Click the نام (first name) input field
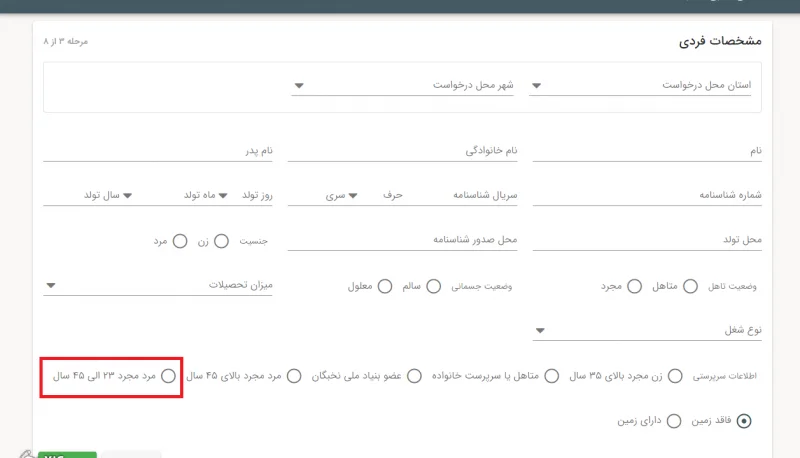 (x=645, y=151)
